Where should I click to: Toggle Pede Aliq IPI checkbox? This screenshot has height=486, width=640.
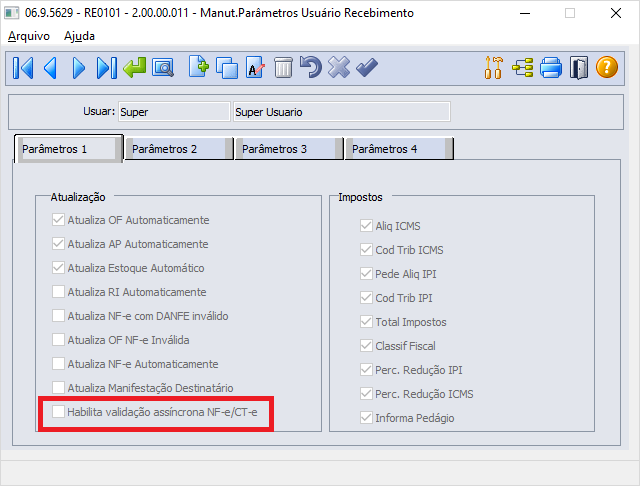click(x=366, y=274)
